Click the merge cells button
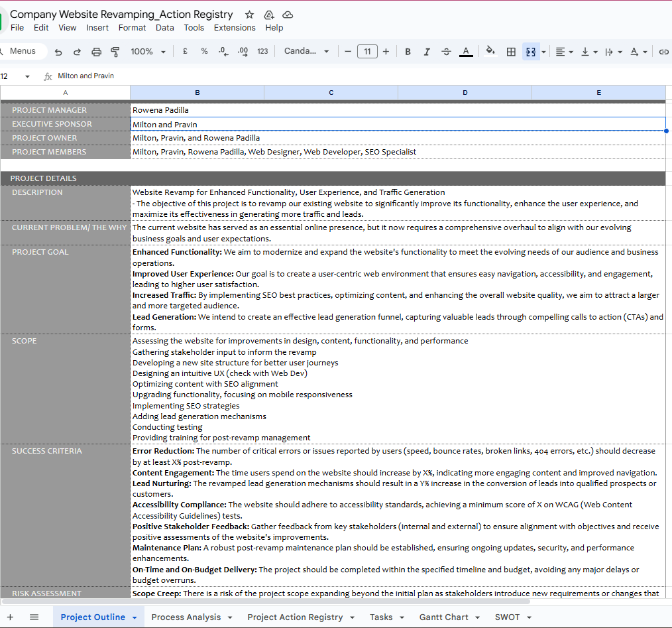 [x=531, y=52]
